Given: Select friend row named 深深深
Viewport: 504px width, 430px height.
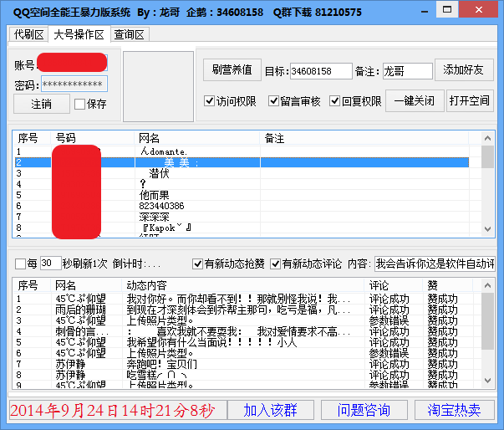Looking at the screenshot, I should click(242, 217).
